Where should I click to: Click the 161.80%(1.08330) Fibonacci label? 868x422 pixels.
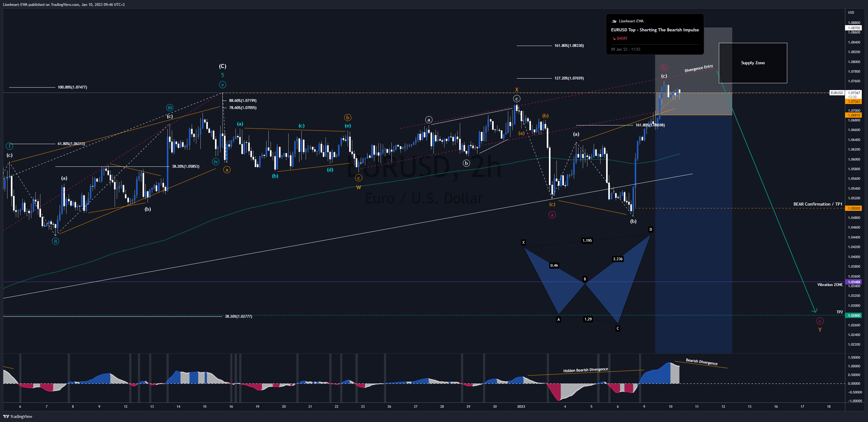(x=569, y=45)
